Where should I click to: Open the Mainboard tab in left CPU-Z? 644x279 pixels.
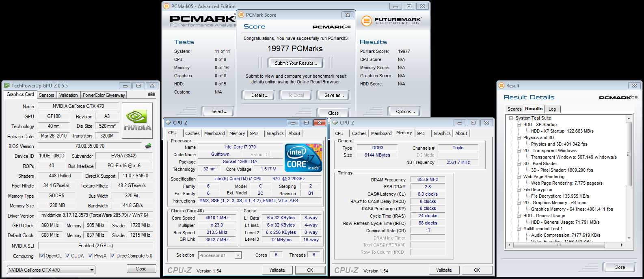(214, 133)
